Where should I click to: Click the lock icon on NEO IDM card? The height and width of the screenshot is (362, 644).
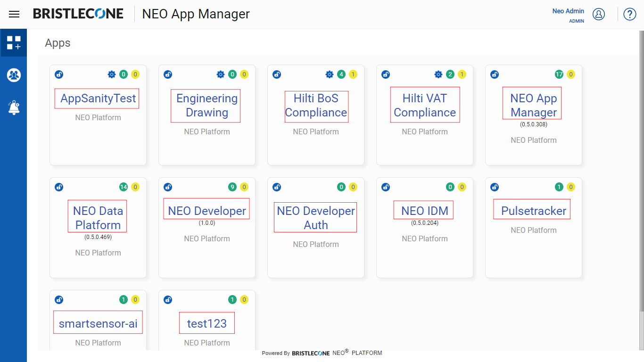click(x=386, y=187)
